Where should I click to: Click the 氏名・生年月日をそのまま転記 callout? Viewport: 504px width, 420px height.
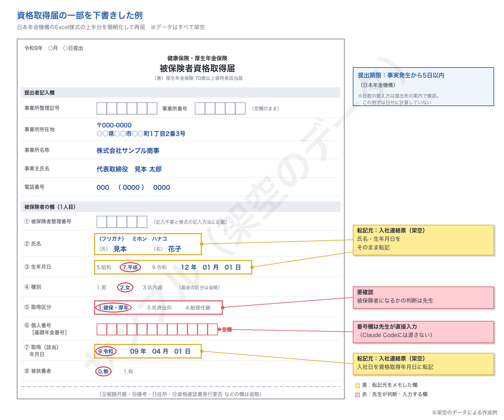coord(423,239)
